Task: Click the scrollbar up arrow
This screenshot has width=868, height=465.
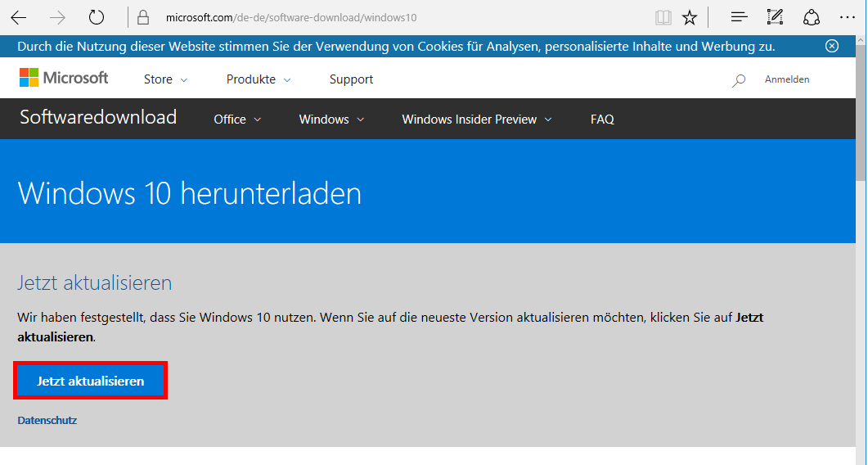Action: tap(861, 41)
